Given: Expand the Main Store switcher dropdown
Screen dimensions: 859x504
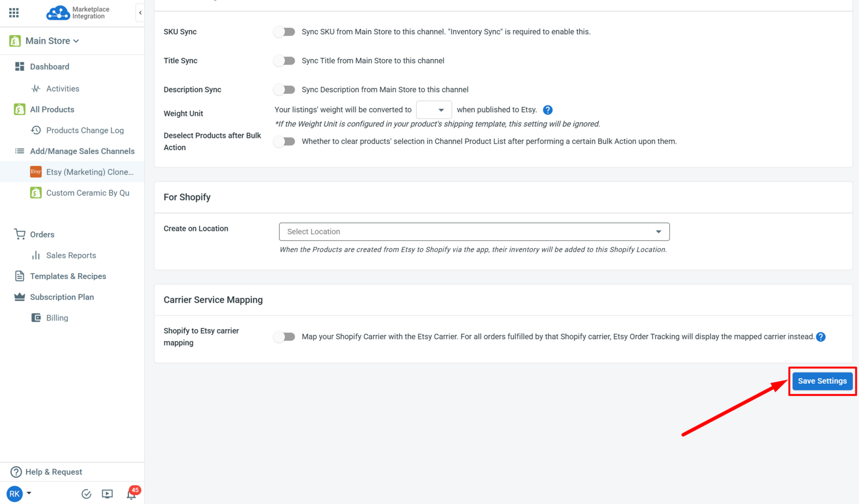Looking at the screenshot, I should pos(76,41).
